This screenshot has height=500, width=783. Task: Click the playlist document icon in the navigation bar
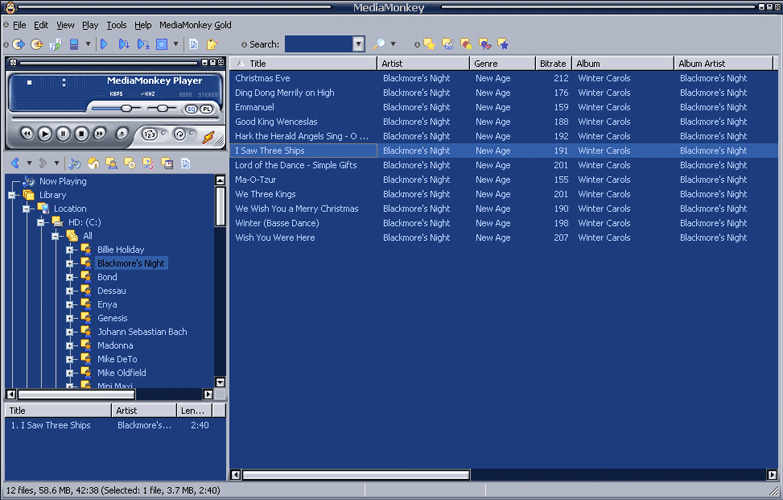(x=186, y=163)
